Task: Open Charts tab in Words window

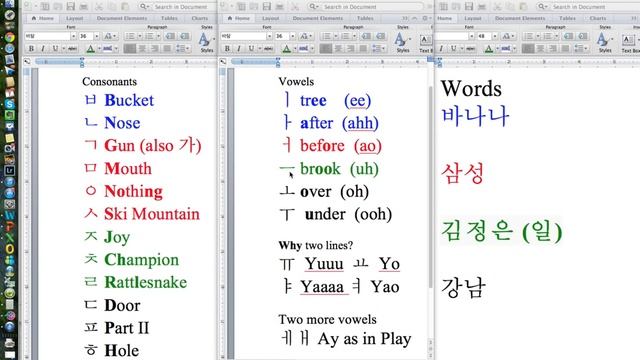Action: coord(598,18)
